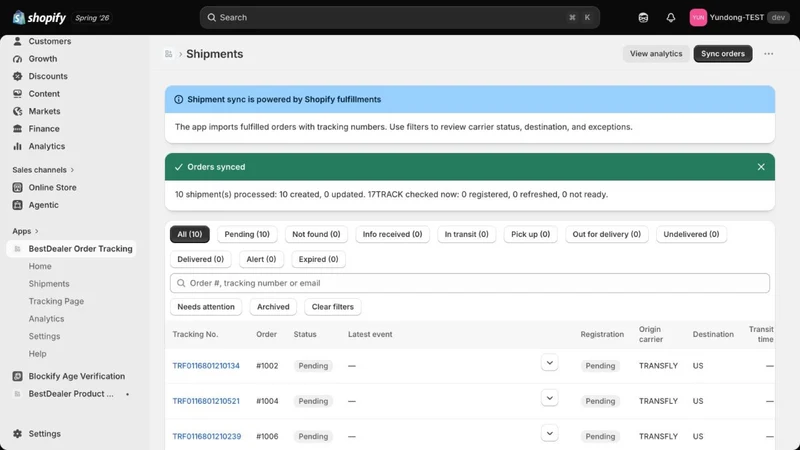Expand the Apps section
The width and height of the screenshot is (800, 450).
[26, 231]
